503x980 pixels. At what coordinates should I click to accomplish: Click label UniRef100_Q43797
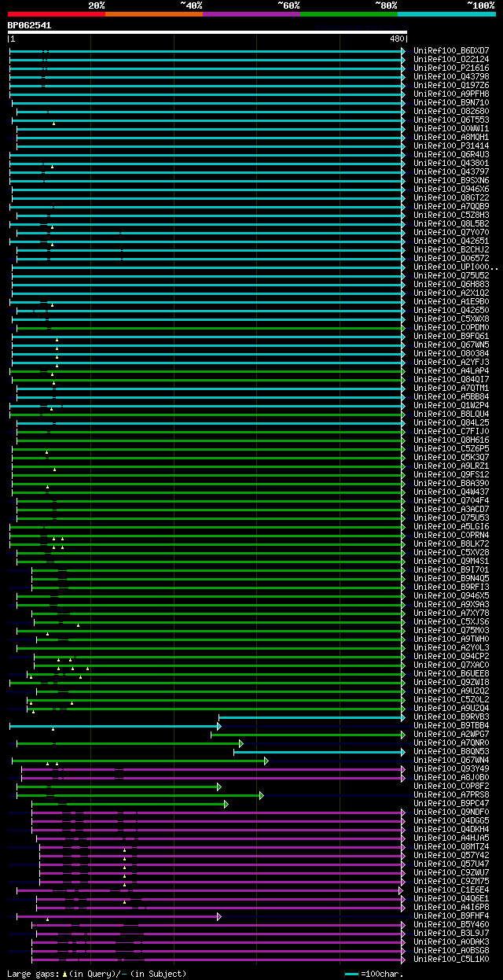[453, 171]
